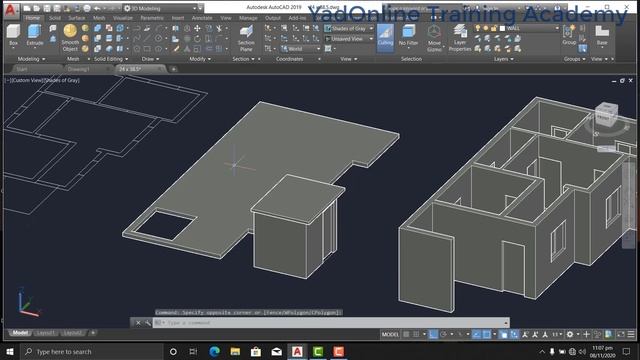Select the Move Gizmo tool
Screen dimensions: 640x360
pyautogui.click(x=434, y=38)
